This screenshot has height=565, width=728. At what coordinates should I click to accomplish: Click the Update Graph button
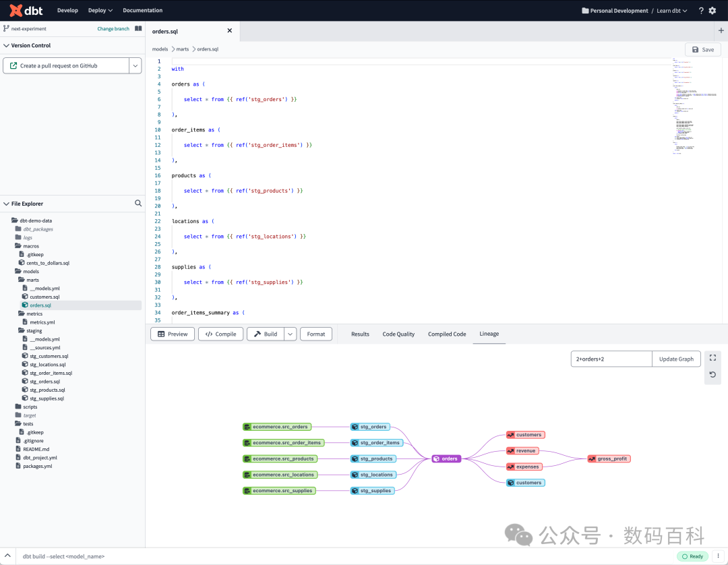(676, 359)
